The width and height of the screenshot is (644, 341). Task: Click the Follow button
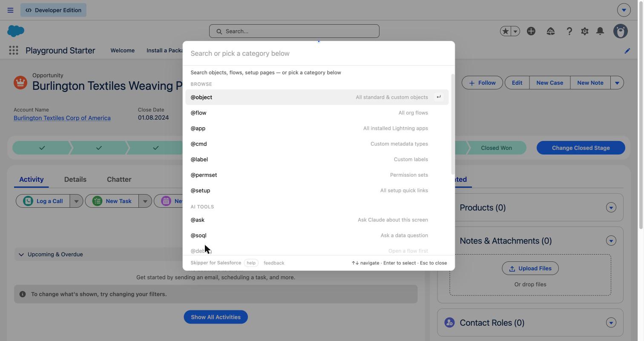(482, 83)
